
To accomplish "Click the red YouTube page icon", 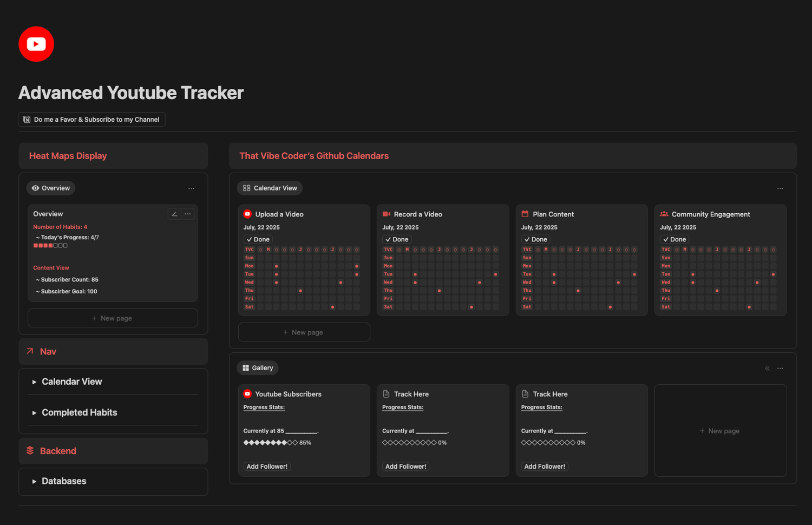I will click(x=36, y=44).
